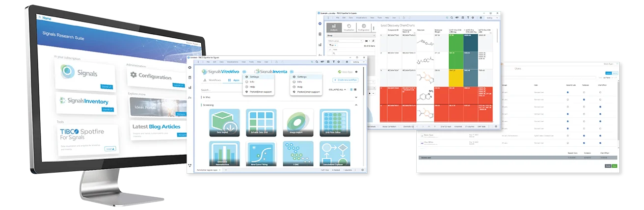Open the Image Import app tile
This screenshot has width=644, height=210.
pos(298,123)
